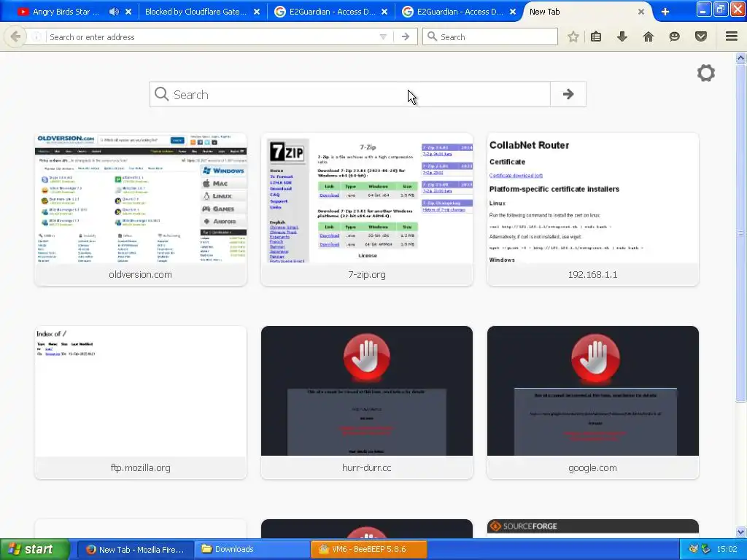This screenshot has width=747, height=560.
Task: Open the hamburger menu
Action: [x=732, y=36]
